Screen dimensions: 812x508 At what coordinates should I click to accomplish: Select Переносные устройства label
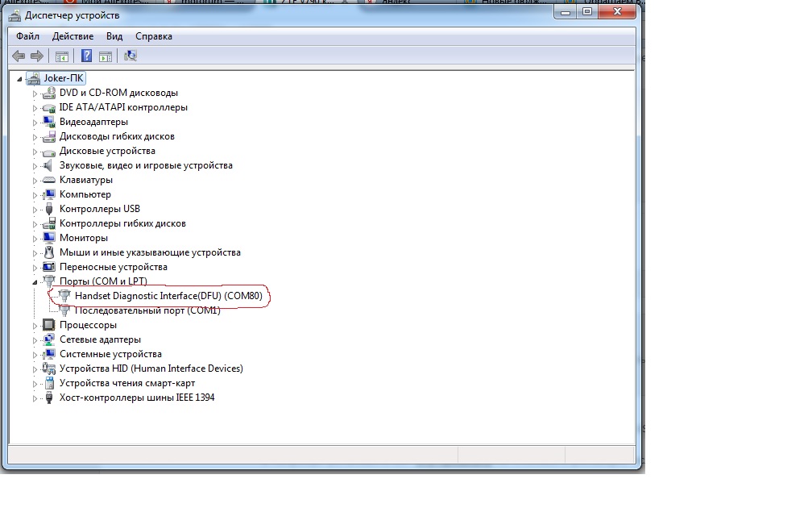click(114, 267)
